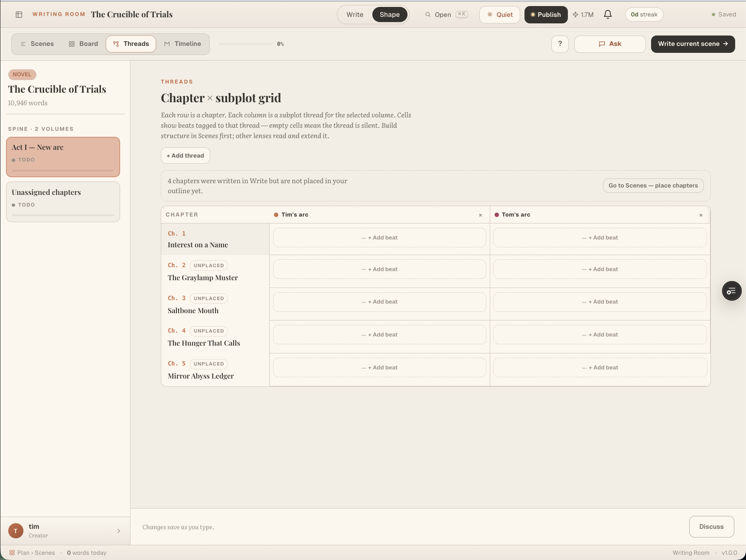Toggle Quiet mode
The height and width of the screenshot is (560, 746).
500,15
